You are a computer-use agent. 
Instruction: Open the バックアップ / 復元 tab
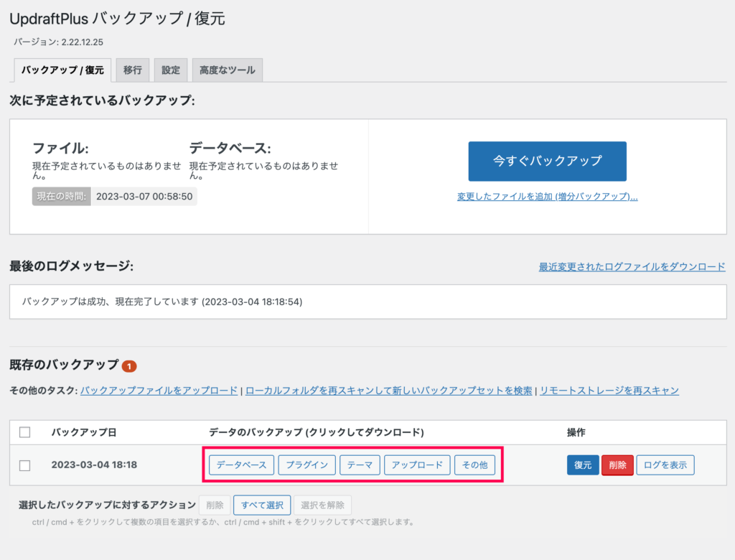pyautogui.click(x=62, y=70)
